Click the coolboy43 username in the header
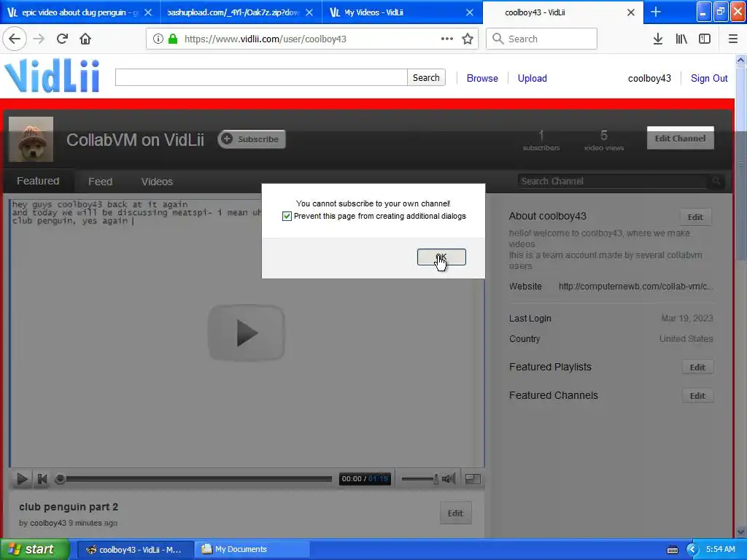Viewport: 747px width, 560px height. 649,78
